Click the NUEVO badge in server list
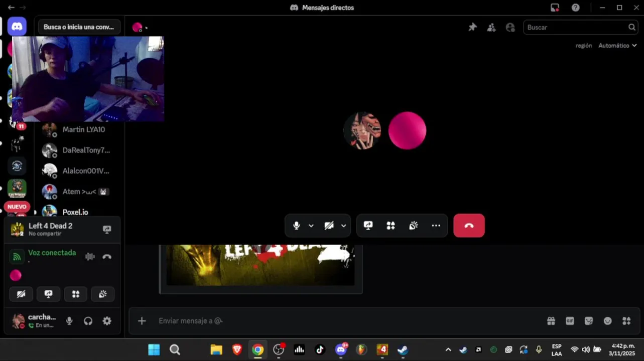 pos(17,207)
